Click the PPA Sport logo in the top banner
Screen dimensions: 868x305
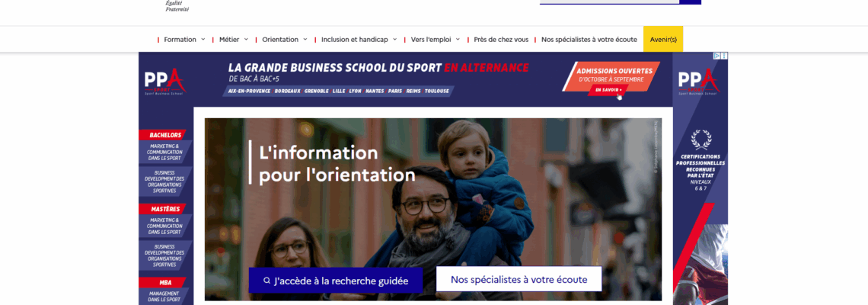coord(164,82)
